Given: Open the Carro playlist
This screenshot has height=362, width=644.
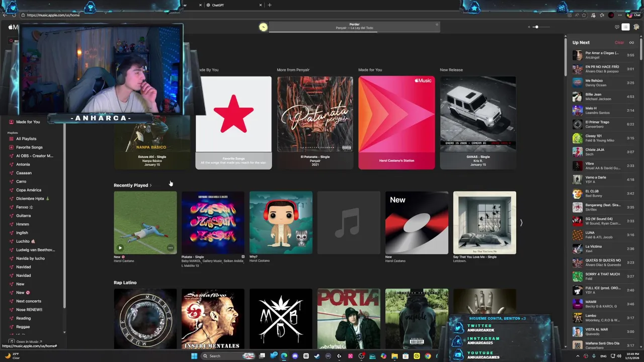Looking at the screenshot, I should point(21,182).
